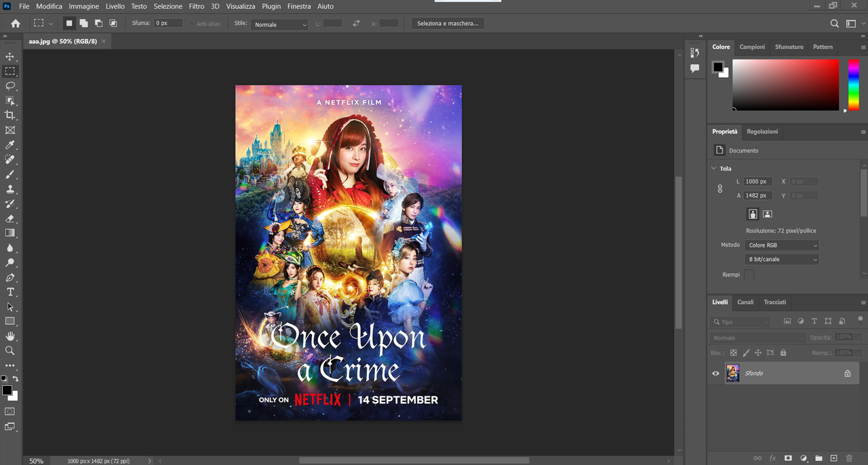Select the Eyedropper tool
Screen dimensions: 868x465
pos(10,145)
